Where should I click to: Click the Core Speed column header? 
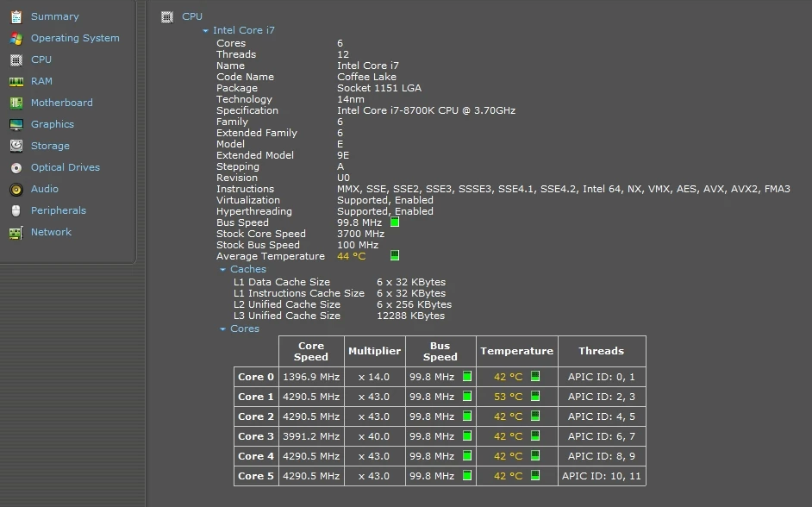point(311,351)
